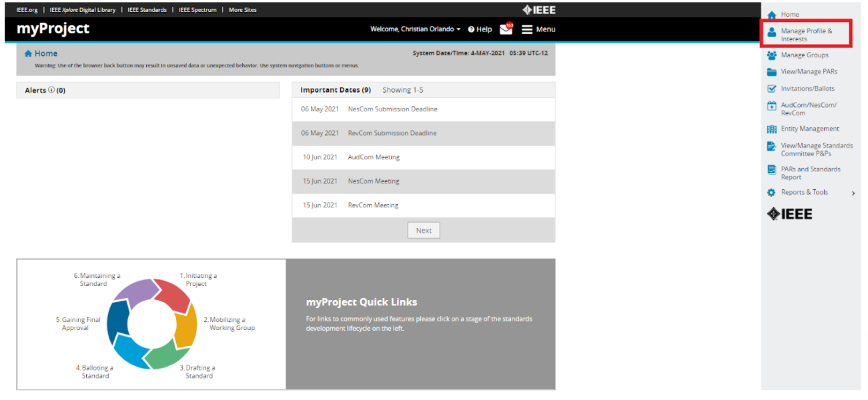This screenshot has height=400, width=868.
Task: Click the '3. Drafting a Standard' label
Action: [197, 372]
